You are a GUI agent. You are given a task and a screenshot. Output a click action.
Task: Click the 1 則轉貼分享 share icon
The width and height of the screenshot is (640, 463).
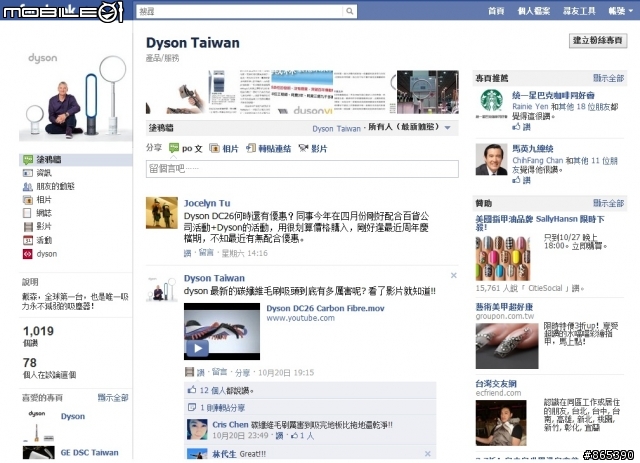tap(192, 407)
